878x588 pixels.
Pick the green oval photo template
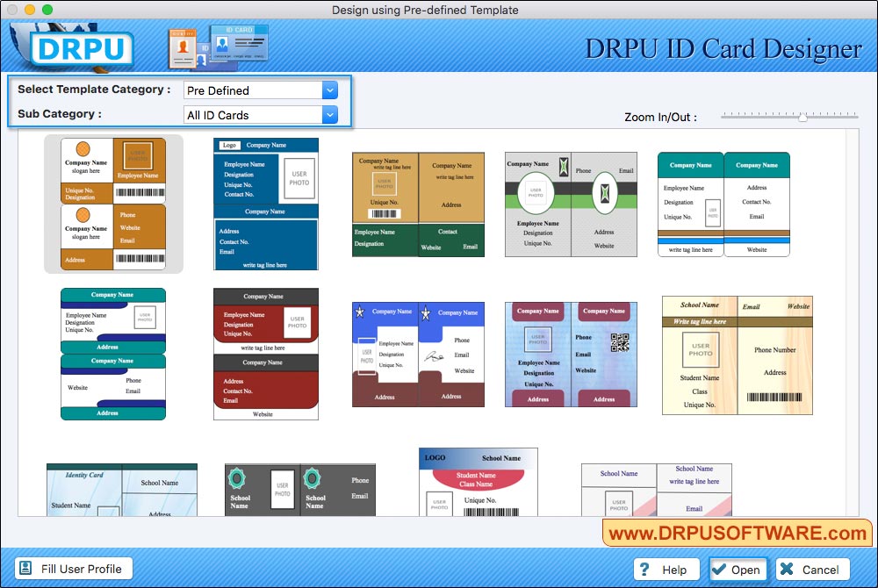pos(571,204)
